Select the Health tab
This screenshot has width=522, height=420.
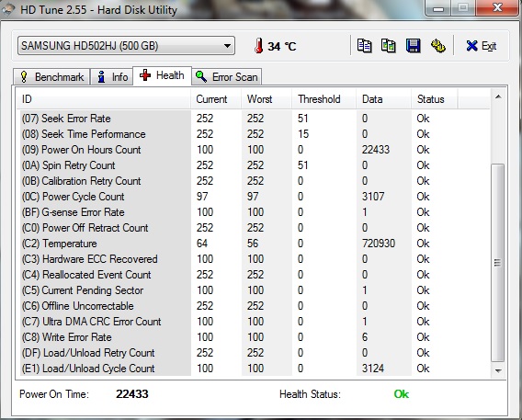tap(162, 75)
